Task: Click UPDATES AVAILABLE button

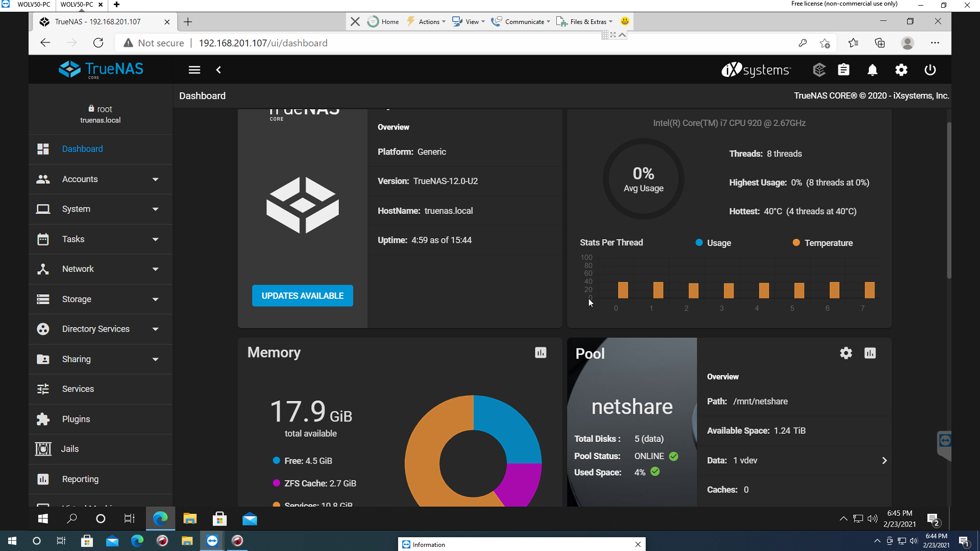Action: click(x=303, y=296)
